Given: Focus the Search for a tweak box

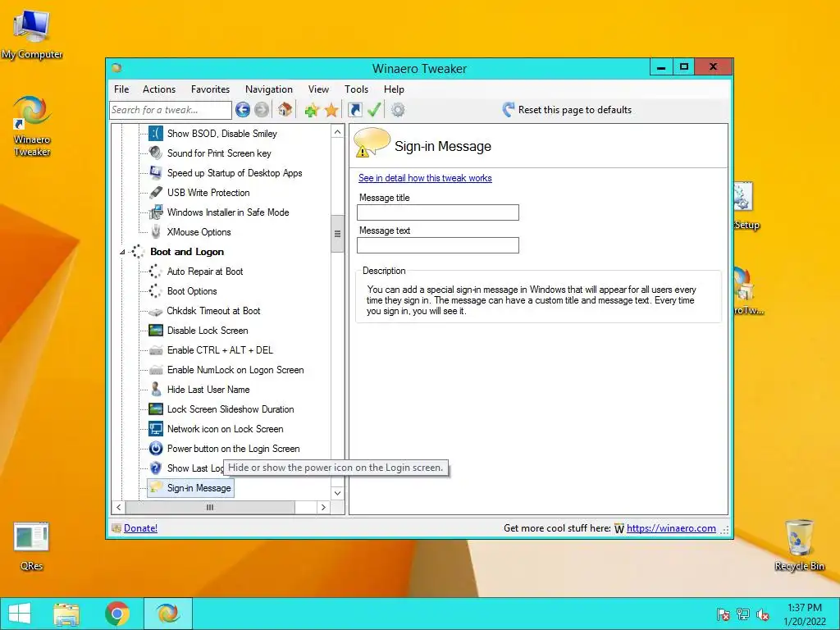Looking at the screenshot, I should tap(171, 110).
